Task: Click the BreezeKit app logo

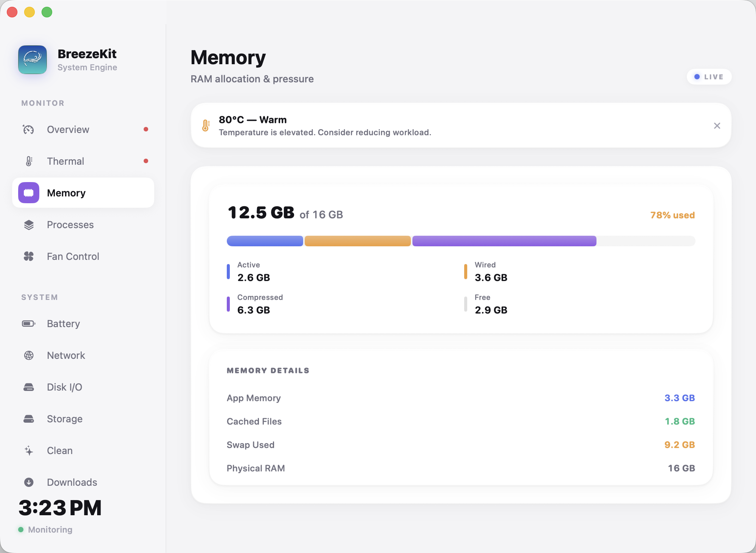Action: point(33,60)
